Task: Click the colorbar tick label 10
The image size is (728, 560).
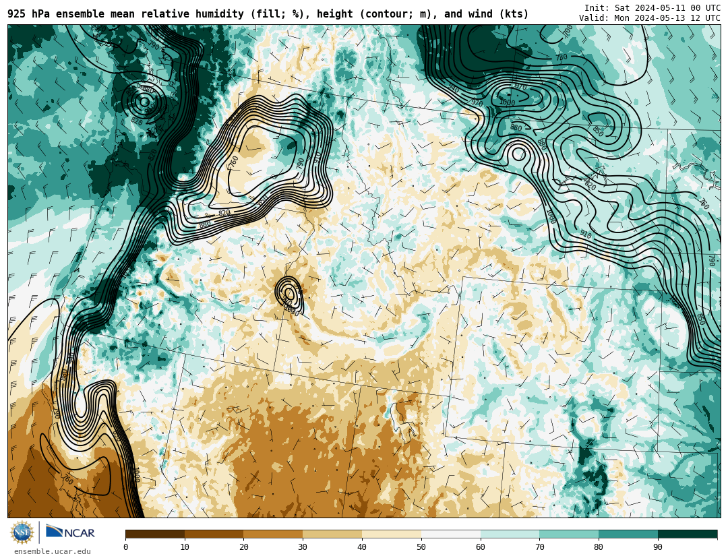Action: (185, 547)
